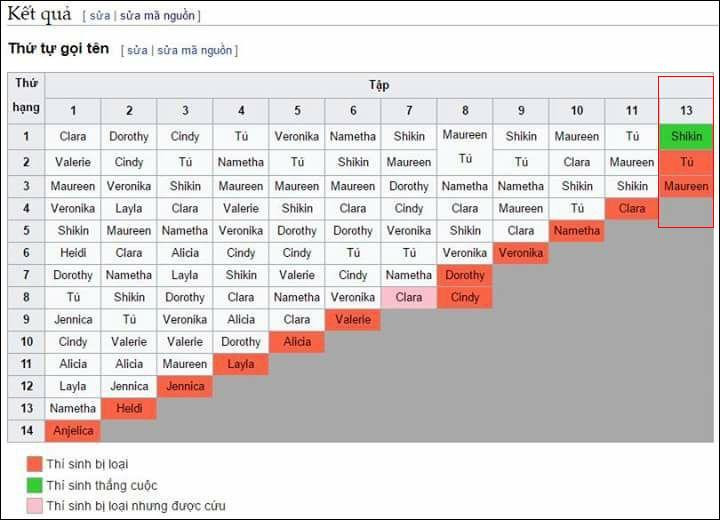Click red legend swatch for Thí sinh bị loại
Screen dimensions: 720x520
(x=34, y=464)
